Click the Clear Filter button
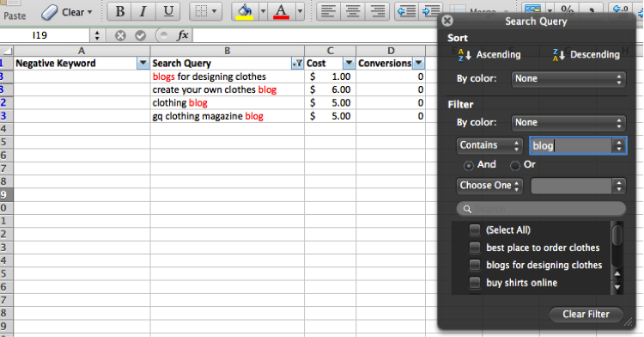Screen dimensions: 644x337 pyautogui.click(x=586, y=315)
